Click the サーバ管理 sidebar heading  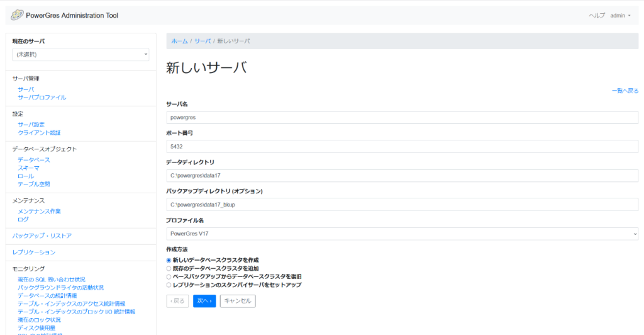tap(26, 79)
